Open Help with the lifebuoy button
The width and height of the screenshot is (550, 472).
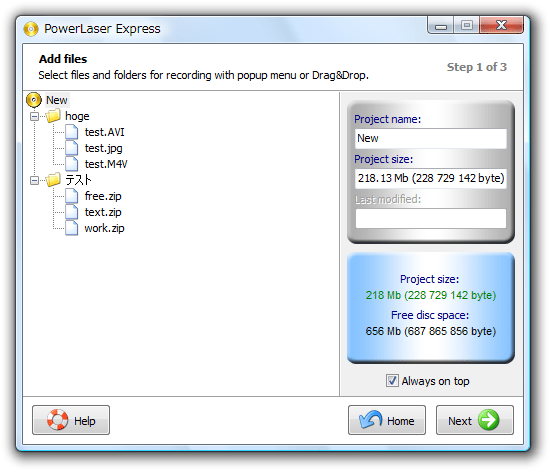click(x=71, y=420)
